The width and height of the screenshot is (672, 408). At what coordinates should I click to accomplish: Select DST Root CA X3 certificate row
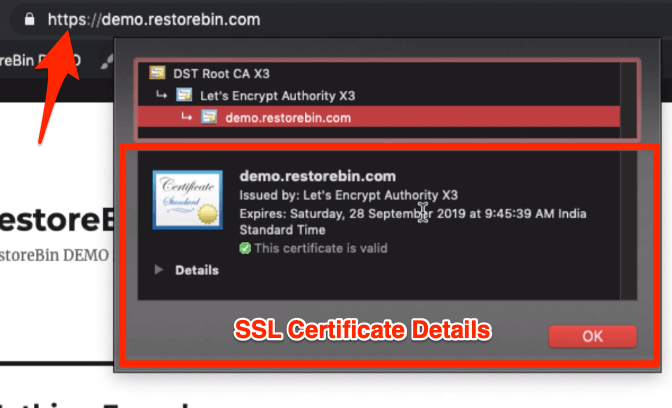pyautogui.click(x=379, y=73)
